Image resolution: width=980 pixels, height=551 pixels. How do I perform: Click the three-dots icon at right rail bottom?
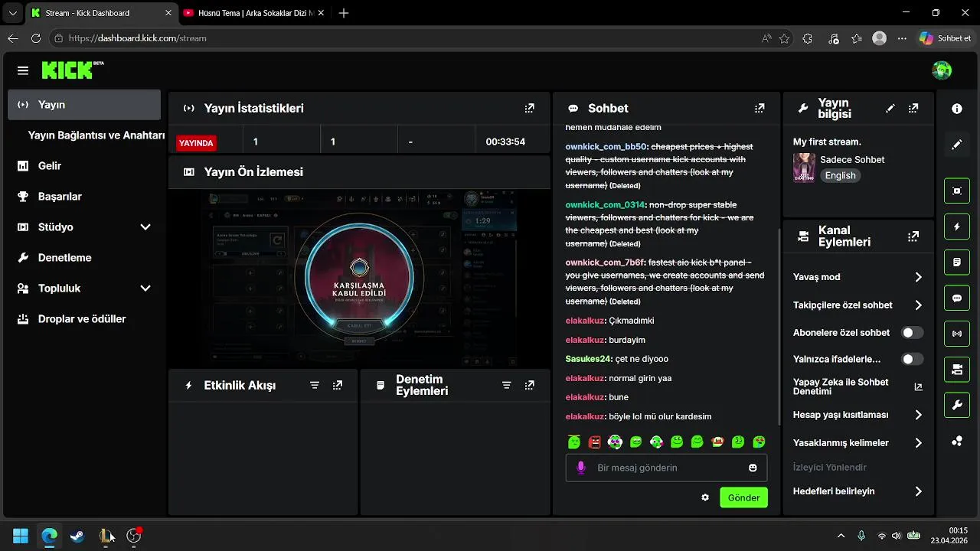pos(957,442)
